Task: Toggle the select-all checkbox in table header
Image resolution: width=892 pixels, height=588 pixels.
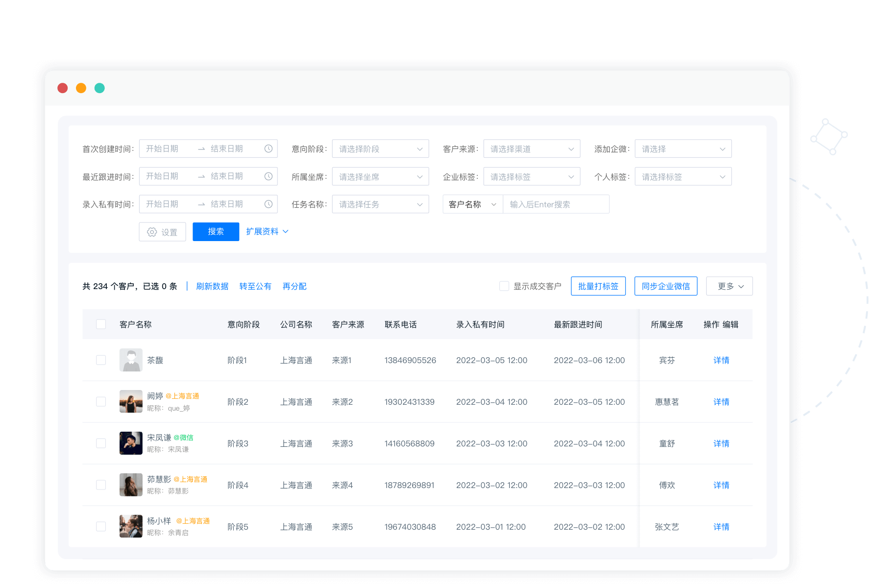Action: [101, 324]
